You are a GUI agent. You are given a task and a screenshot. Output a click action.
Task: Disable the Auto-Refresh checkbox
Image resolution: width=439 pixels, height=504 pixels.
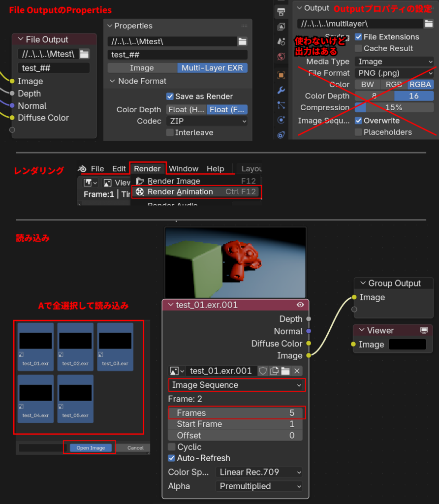(x=172, y=458)
